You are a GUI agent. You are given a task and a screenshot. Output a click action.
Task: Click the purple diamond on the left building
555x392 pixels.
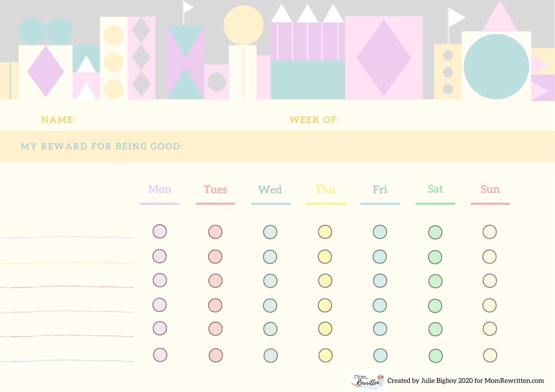click(46, 71)
